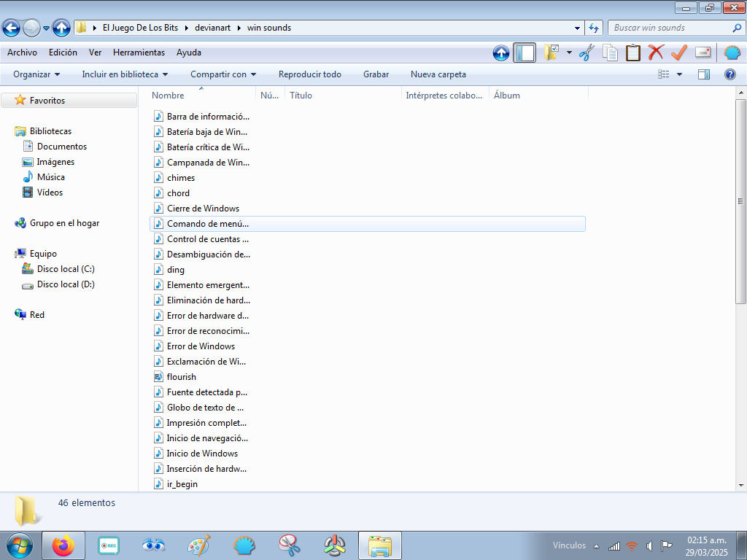Click the Copy documents icon in the toolbar
The width and height of the screenshot is (747, 560).
pos(610,52)
